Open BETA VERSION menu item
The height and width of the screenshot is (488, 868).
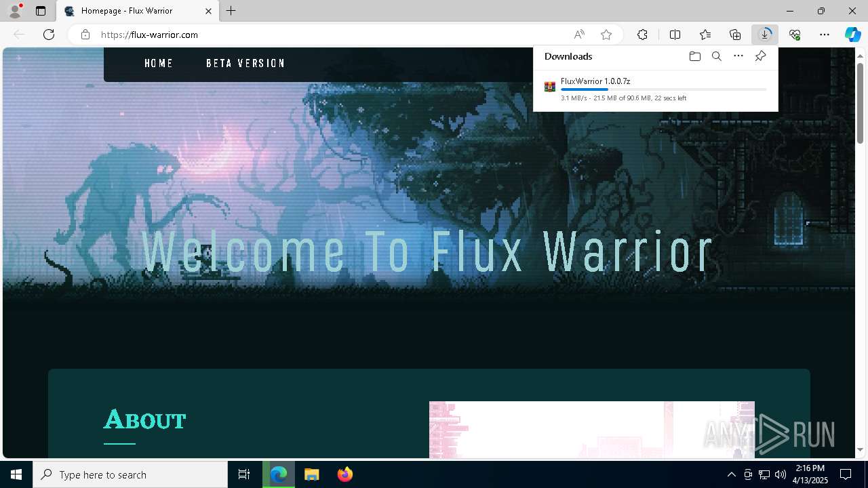[245, 64]
